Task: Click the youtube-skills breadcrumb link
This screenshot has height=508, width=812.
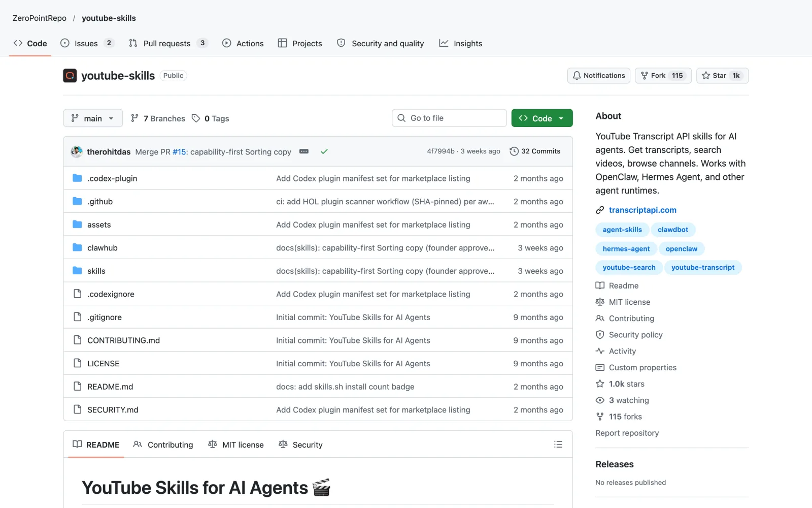Action: (109, 18)
